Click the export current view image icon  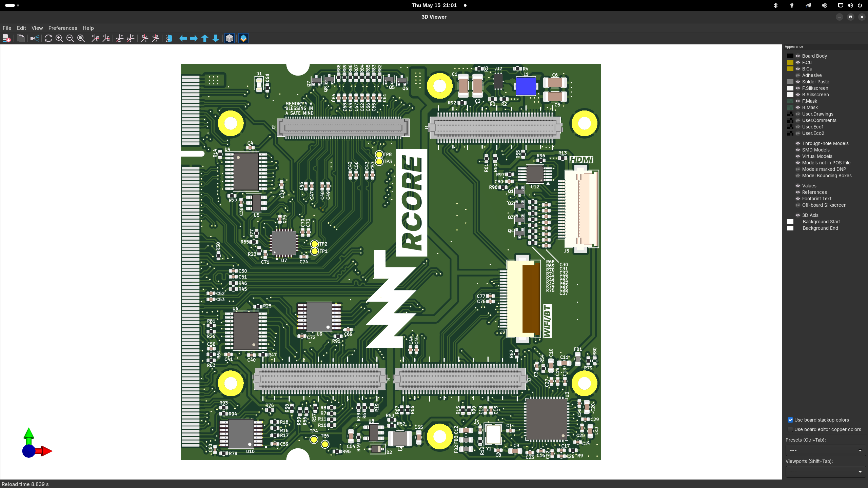pos(6,38)
